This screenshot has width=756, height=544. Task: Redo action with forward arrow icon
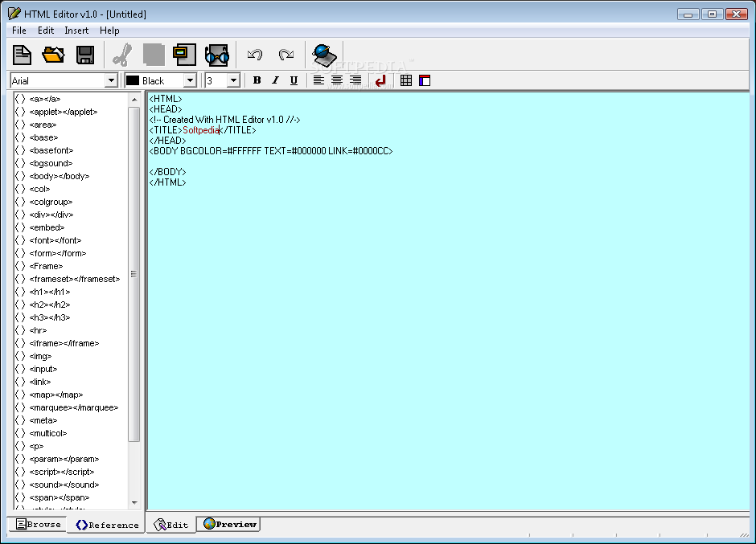click(286, 55)
